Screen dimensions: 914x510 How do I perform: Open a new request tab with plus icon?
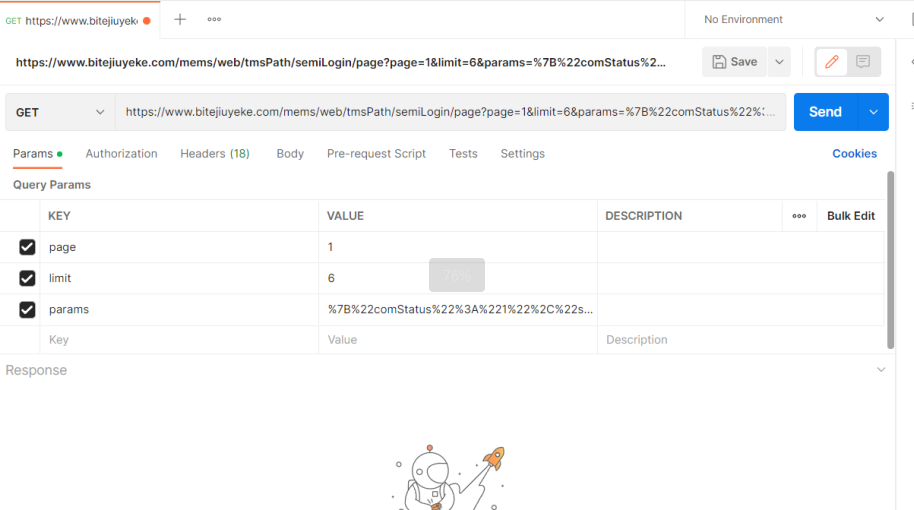pos(180,19)
